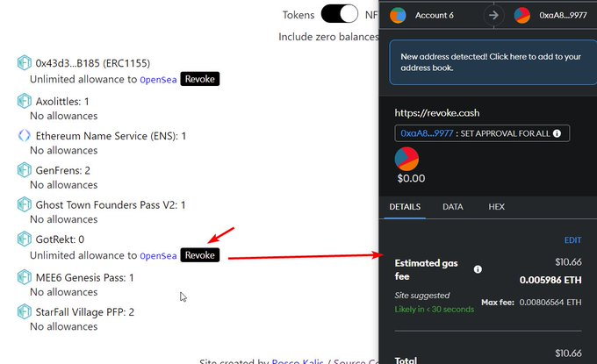Click EDIT to change gas fee
This screenshot has width=597, height=364.
[x=572, y=240]
